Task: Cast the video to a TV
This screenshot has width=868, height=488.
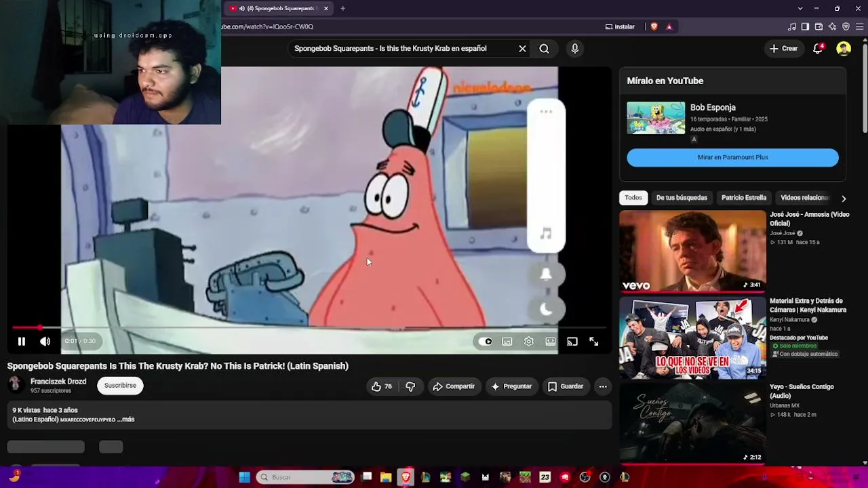Action: click(x=572, y=342)
